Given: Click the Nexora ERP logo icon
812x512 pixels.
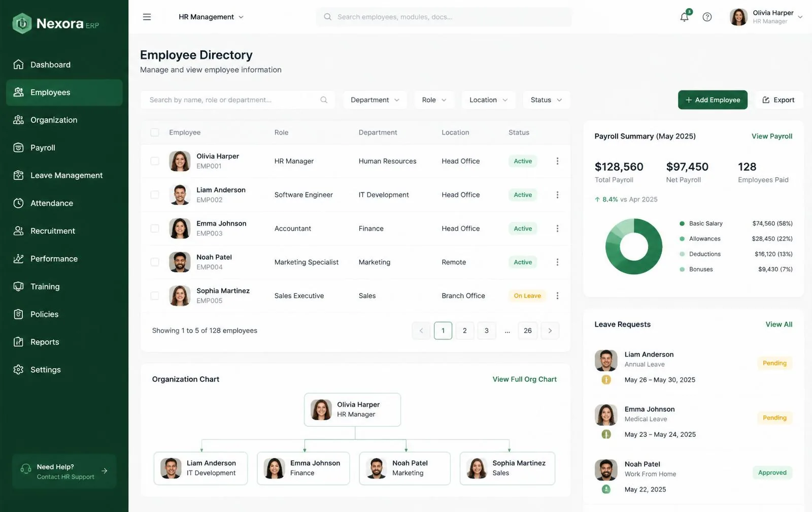Looking at the screenshot, I should tap(22, 23).
